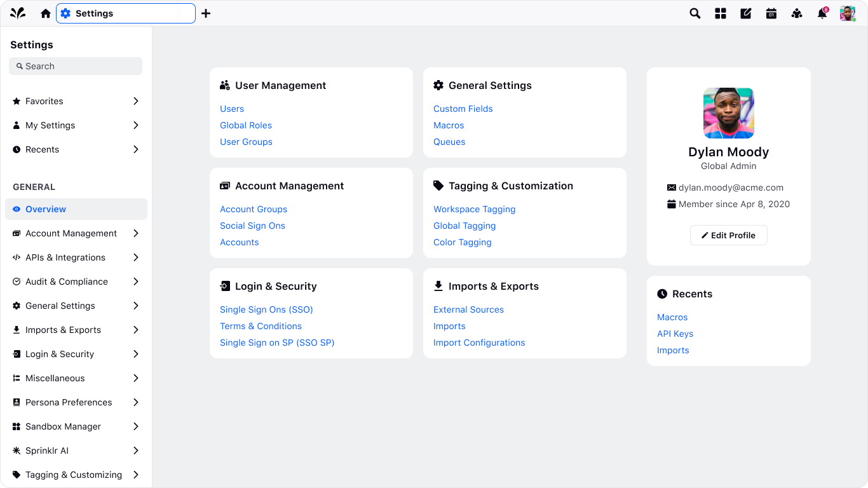This screenshot has height=488, width=868.
Task: Expand Sprinklr AI chevron in sidebar
Action: click(136, 451)
